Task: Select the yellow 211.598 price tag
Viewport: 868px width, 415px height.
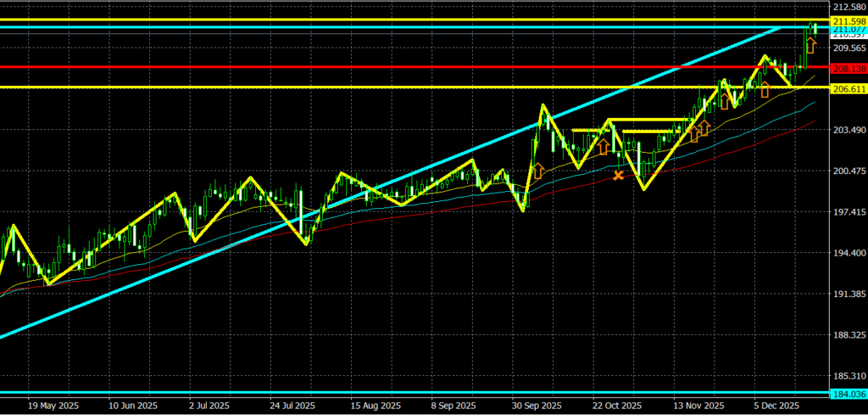Action: click(x=849, y=20)
